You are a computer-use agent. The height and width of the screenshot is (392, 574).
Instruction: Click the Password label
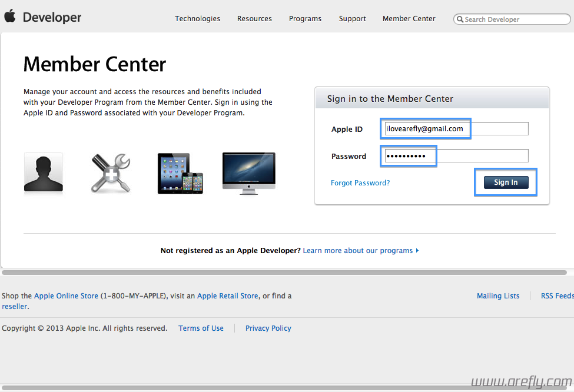(x=349, y=157)
